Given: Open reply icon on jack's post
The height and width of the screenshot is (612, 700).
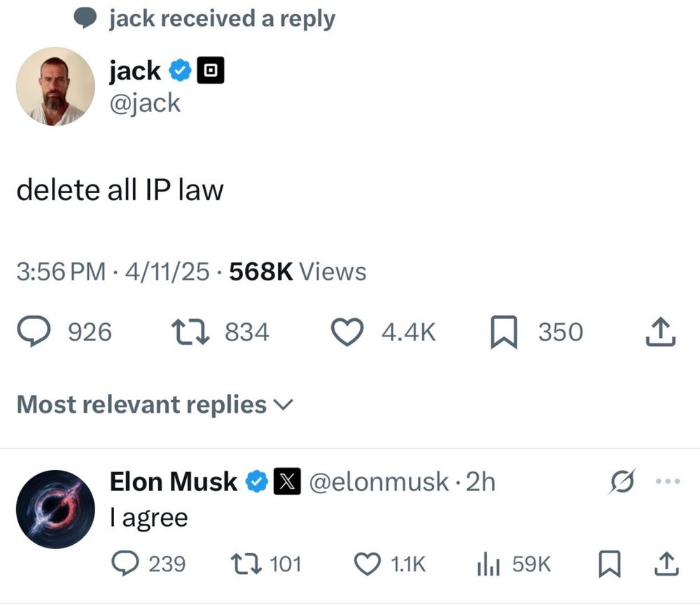Looking at the screenshot, I should point(34,331).
